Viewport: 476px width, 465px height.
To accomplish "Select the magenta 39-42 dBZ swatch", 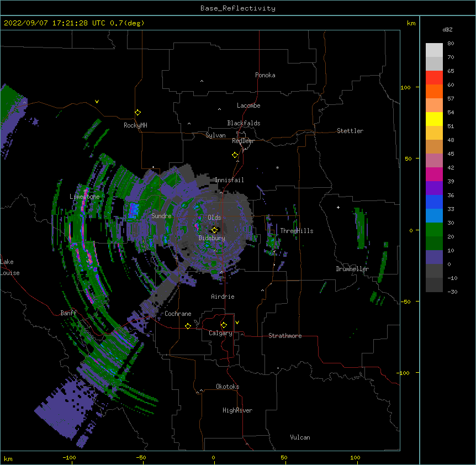I will [x=434, y=174].
